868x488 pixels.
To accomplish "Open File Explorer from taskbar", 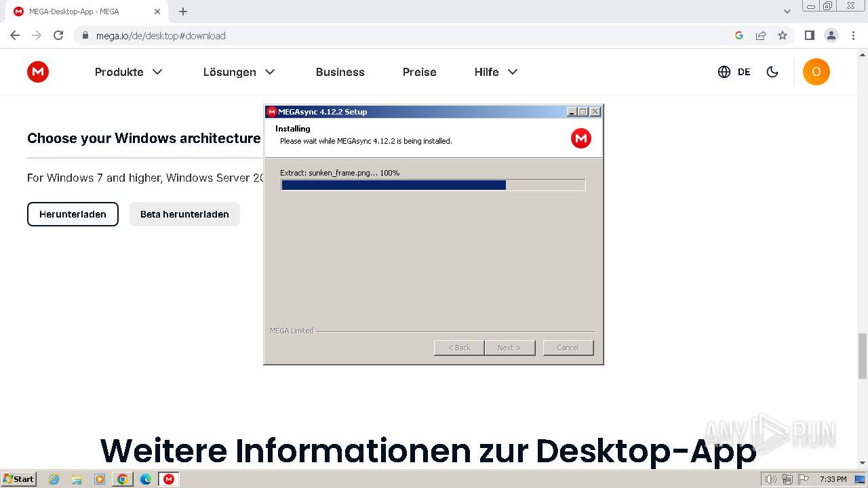I will (x=77, y=479).
